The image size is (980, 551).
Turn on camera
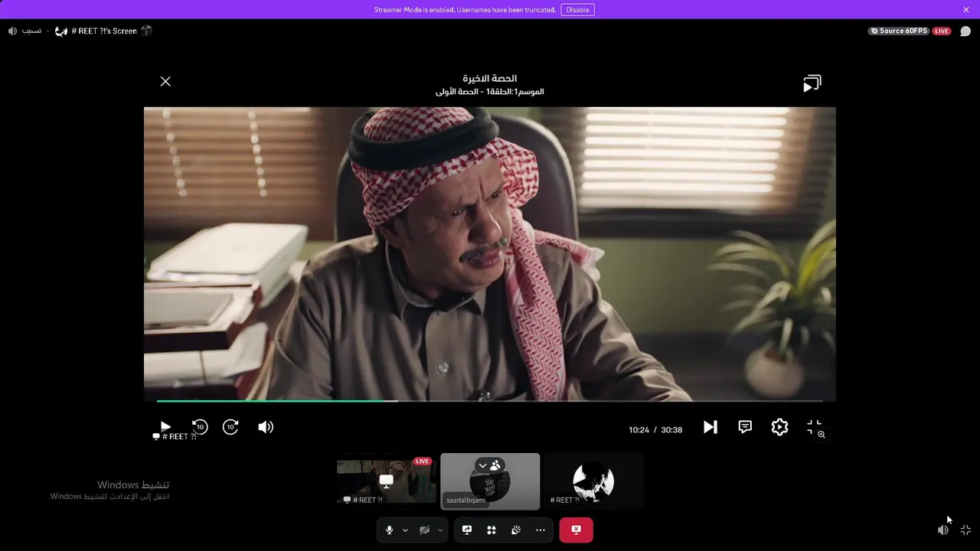424,530
